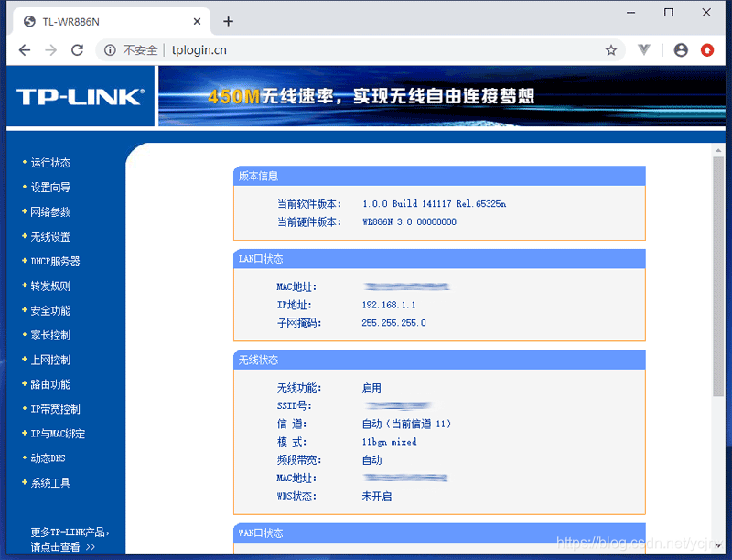Click the WAN口状态 section header
This screenshot has width=732, height=560.
[439, 533]
